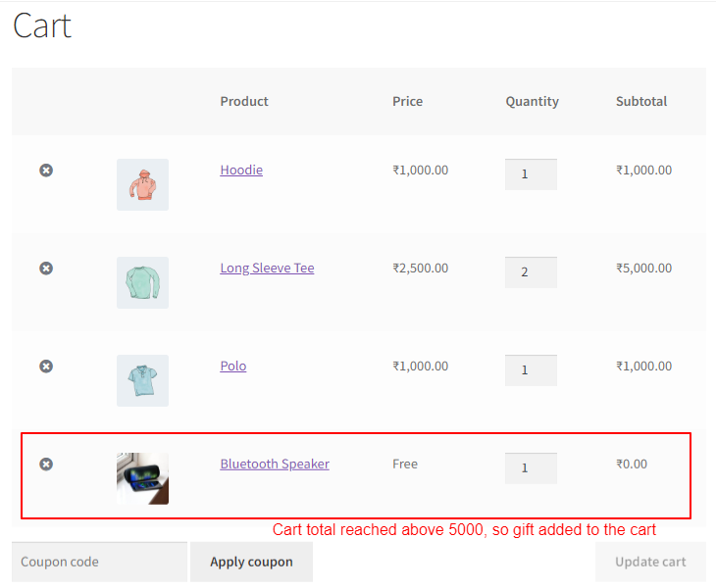This screenshot has height=588, width=716.
Task: Select the Long Sleeve Tee quantity field
Action: coord(531,272)
